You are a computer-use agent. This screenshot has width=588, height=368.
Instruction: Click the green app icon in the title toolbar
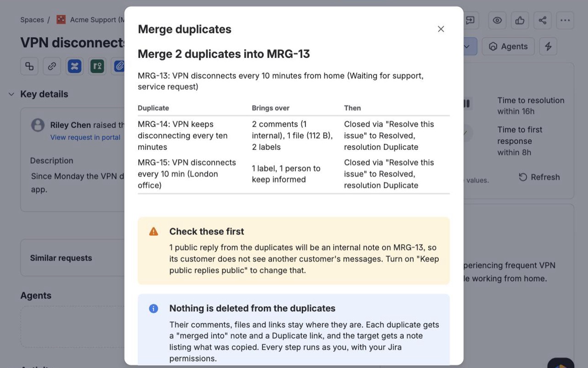click(97, 66)
